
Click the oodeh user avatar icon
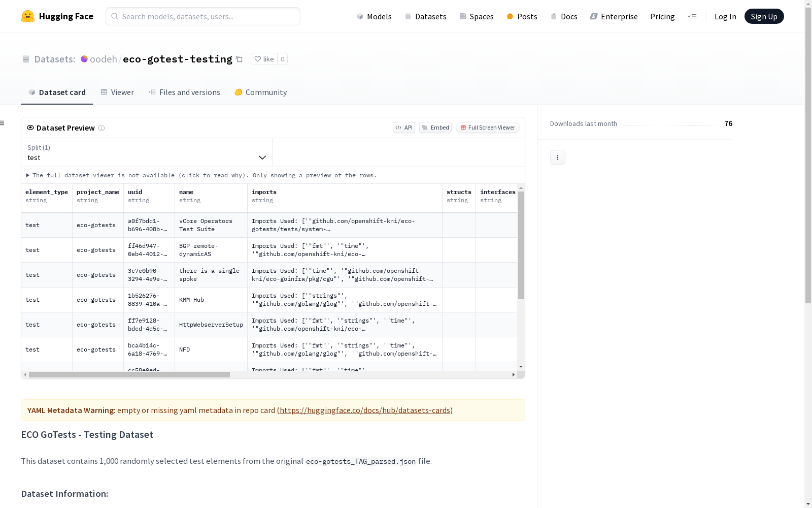pyautogui.click(x=84, y=59)
